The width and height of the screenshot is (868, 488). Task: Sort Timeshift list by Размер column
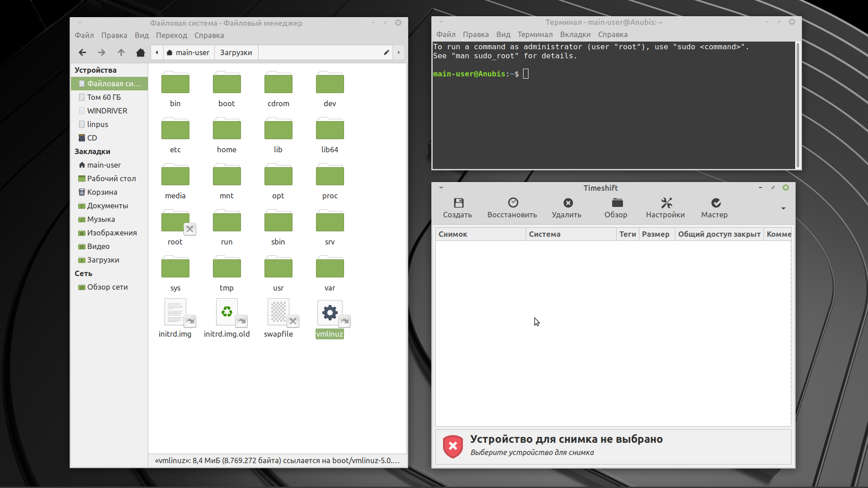coord(657,234)
